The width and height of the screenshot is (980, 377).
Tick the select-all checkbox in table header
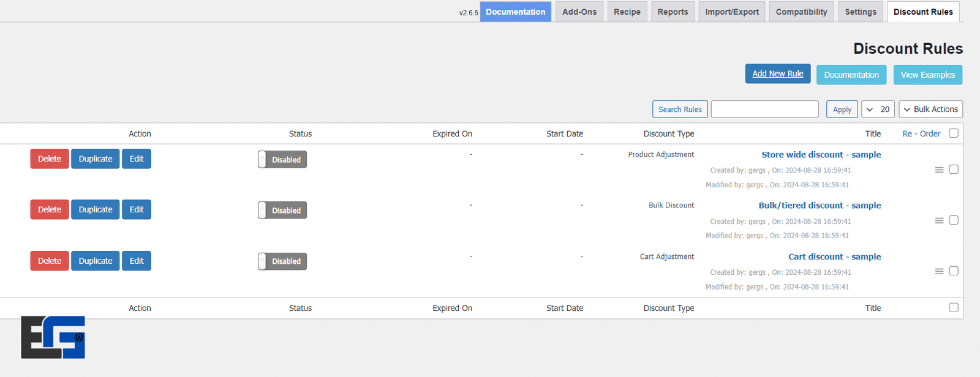(x=954, y=133)
